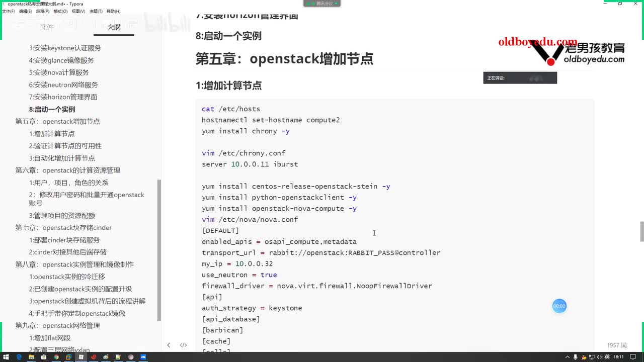Click the document subheading 1:增加计算节点
The width and height of the screenshot is (644, 362).
(228, 85)
